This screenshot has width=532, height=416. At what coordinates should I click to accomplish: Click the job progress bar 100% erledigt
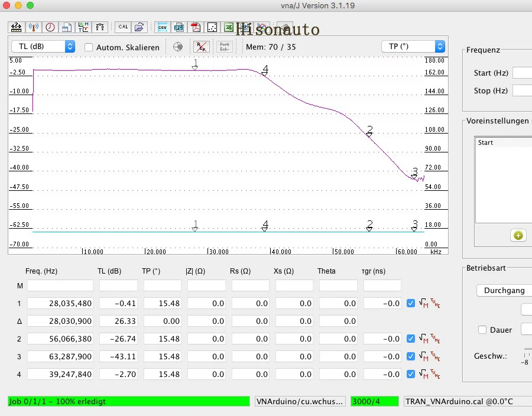(129, 401)
